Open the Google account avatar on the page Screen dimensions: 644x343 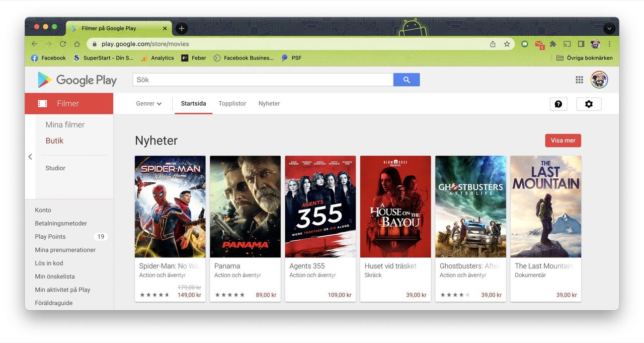coord(599,79)
